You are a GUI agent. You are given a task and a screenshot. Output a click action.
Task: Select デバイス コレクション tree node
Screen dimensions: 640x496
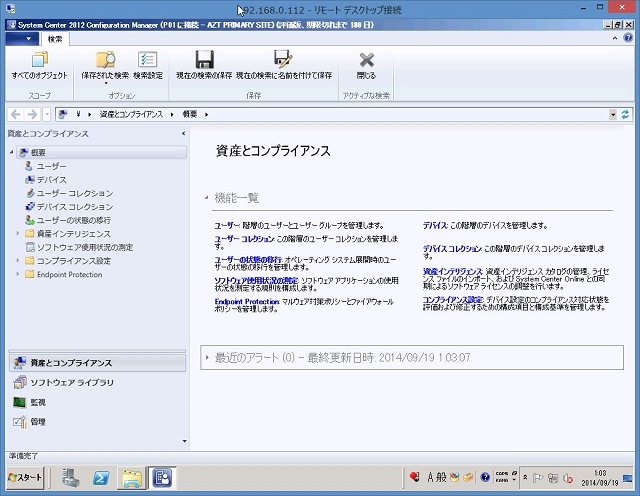click(x=75, y=207)
